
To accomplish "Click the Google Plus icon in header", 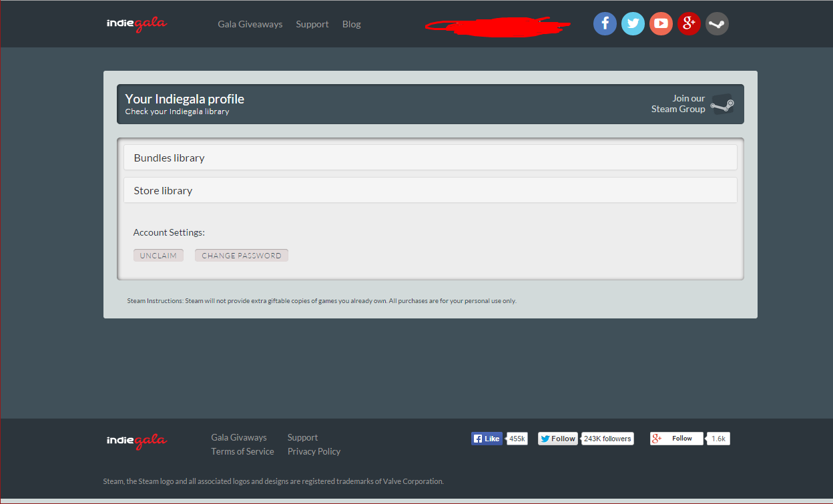I will [689, 24].
